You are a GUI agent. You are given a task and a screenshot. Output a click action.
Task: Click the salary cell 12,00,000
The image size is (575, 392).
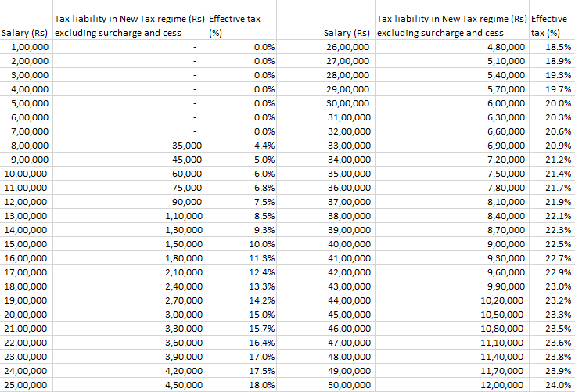(x=26, y=202)
